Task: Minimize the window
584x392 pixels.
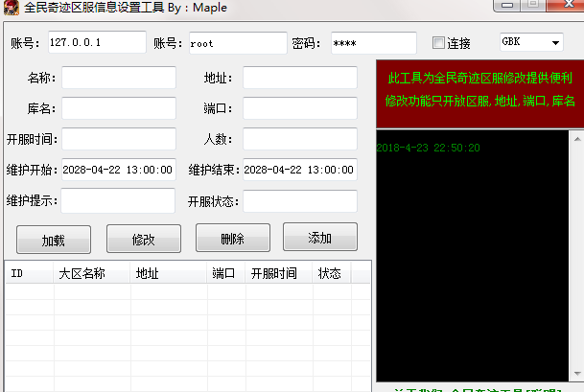Action: pos(507,5)
